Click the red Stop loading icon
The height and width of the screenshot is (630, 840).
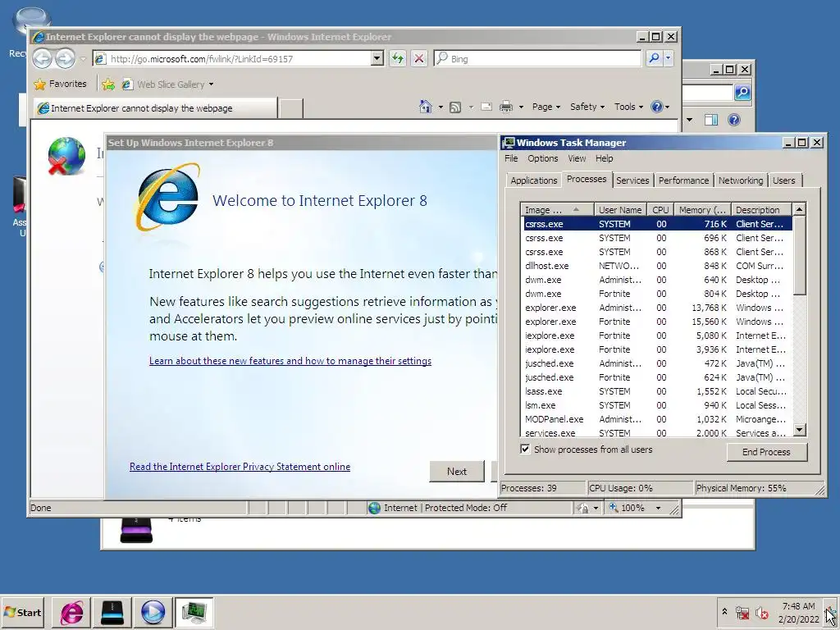(x=419, y=58)
